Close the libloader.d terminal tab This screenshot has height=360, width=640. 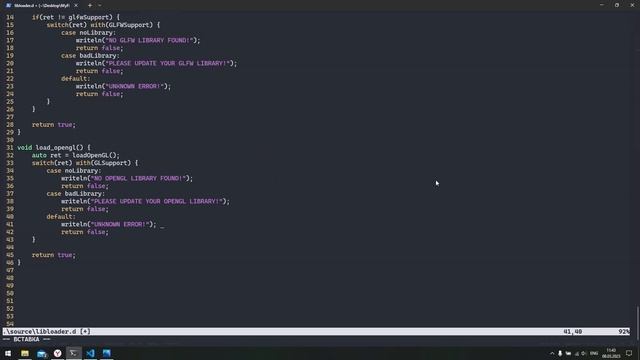tap(76, 5)
